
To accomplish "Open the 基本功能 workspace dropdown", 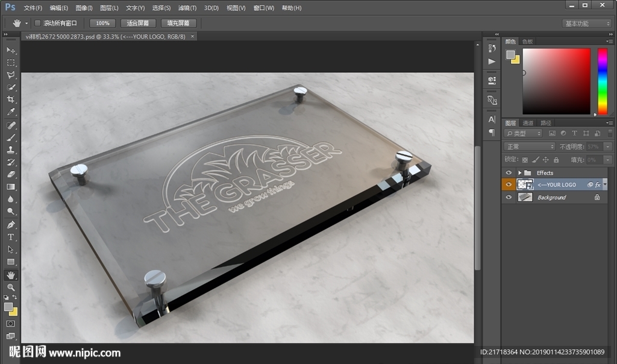I will tap(586, 24).
